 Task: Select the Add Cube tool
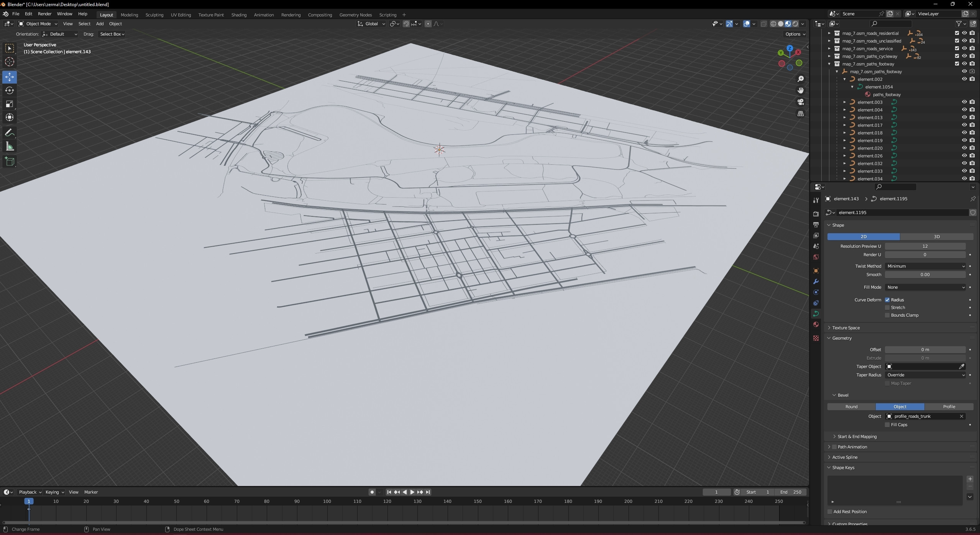click(x=10, y=162)
